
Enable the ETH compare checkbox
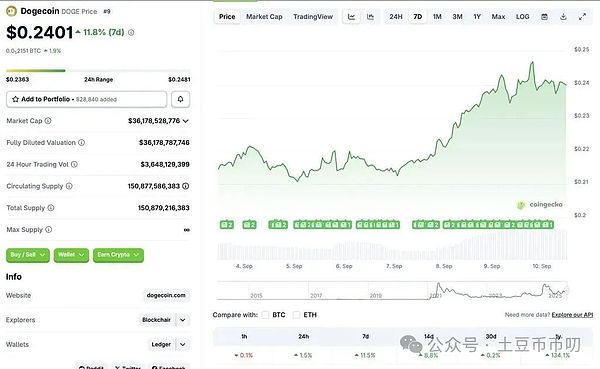(296, 315)
